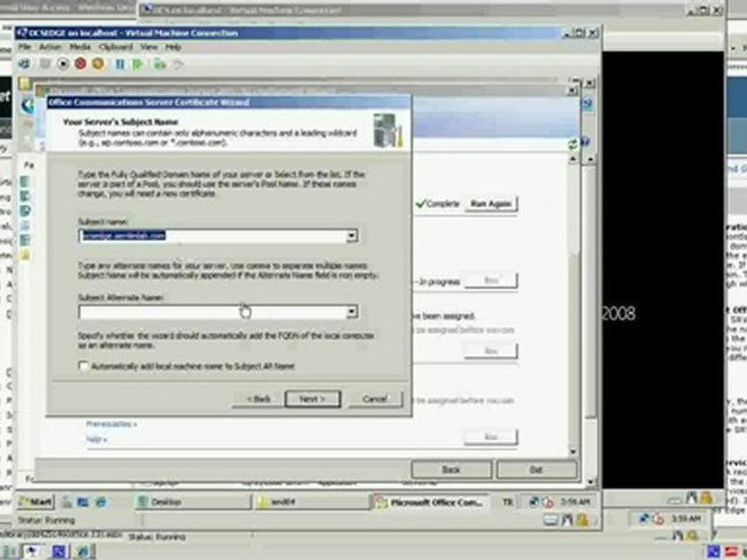This screenshot has width=747, height=560.
Task: Click the Back button in deployment window
Action: pos(451,470)
